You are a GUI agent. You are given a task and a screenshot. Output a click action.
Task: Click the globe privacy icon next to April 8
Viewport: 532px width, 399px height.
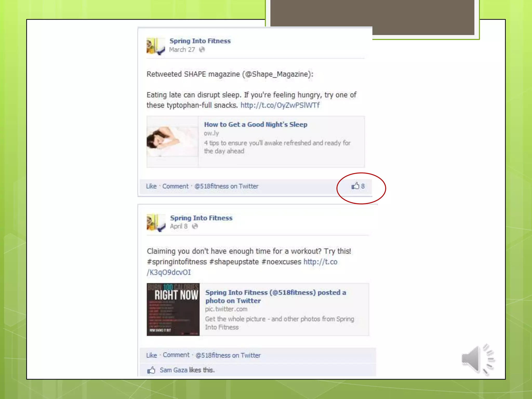(195, 226)
